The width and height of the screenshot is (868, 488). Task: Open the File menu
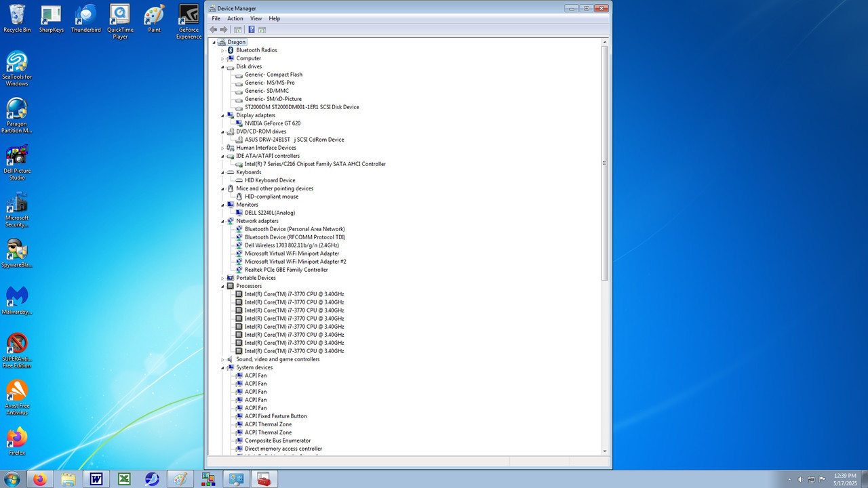(216, 18)
